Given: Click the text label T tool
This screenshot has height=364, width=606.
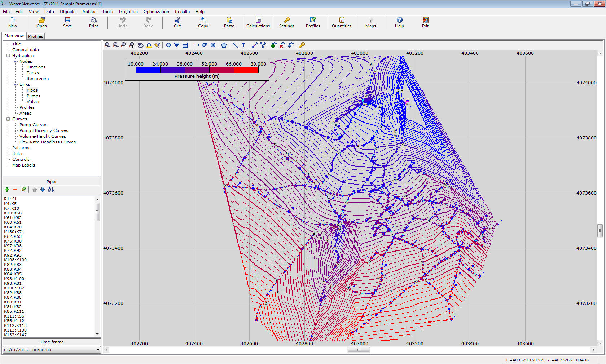Looking at the screenshot, I should [x=243, y=45].
